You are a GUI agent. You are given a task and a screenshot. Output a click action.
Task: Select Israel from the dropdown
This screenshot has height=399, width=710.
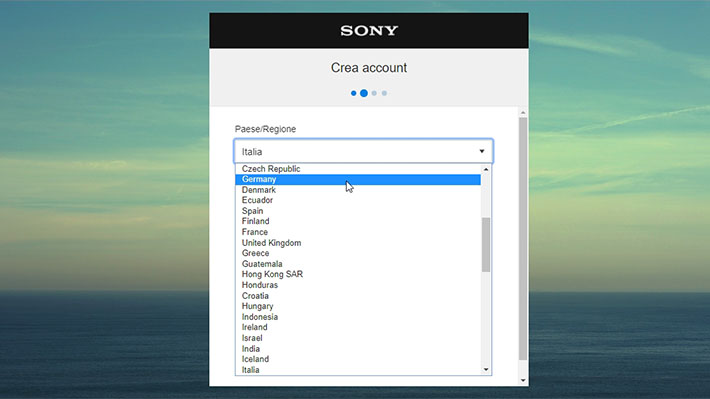point(358,338)
